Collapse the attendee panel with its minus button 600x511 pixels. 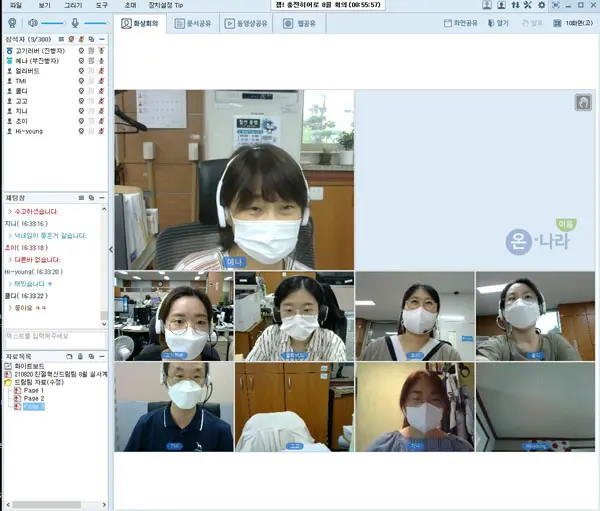click(x=102, y=39)
